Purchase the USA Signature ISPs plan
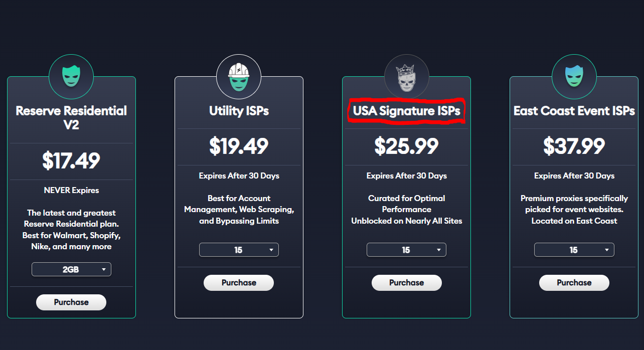The width and height of the screenshot is (644, 350). point(406,282)
